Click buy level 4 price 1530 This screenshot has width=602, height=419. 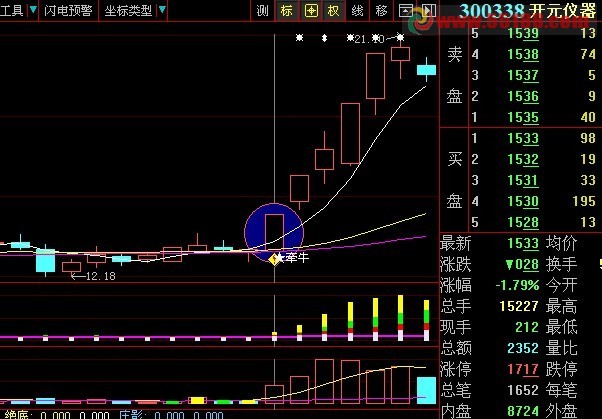pos(523,201)
